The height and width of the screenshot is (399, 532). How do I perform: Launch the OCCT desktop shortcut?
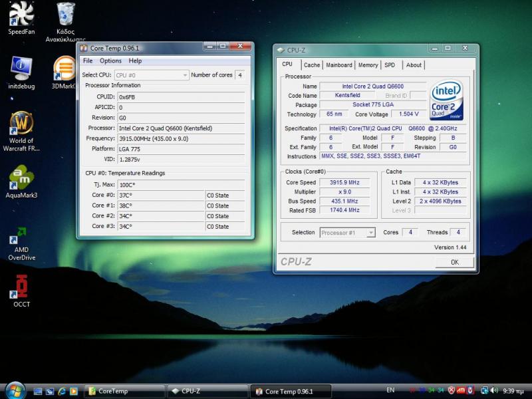pos(21,291)
